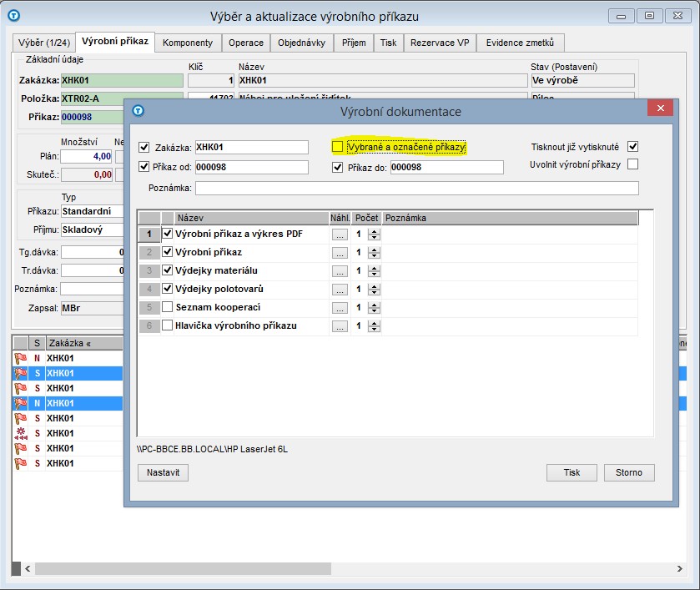Uncheck Výdejky polotovarů checkbox

[167, 289]
